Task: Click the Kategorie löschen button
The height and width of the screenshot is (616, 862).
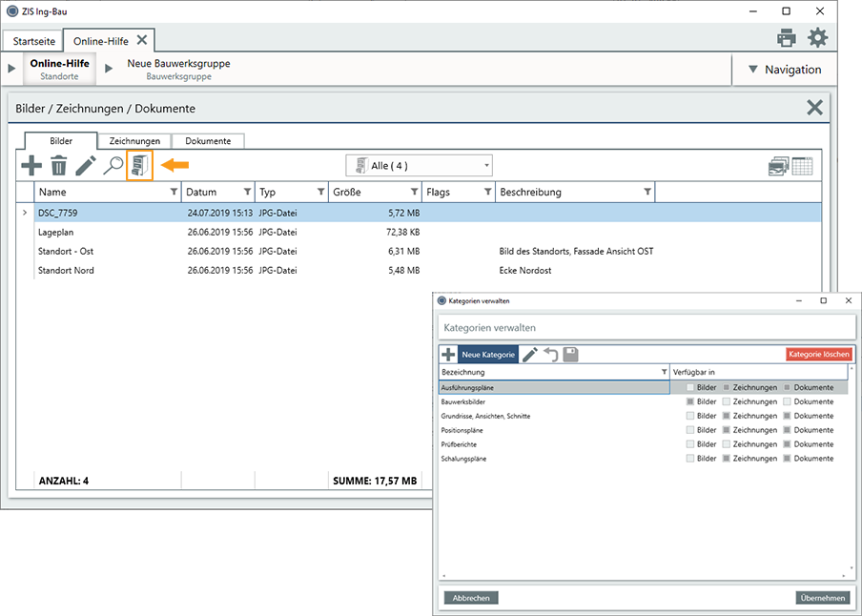Action: pos(818,354)
